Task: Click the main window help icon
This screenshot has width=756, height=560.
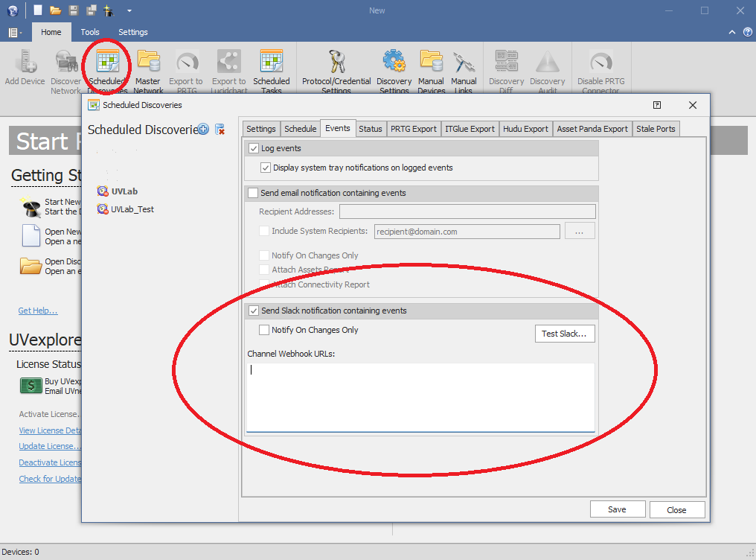Action: click(747, 32)
